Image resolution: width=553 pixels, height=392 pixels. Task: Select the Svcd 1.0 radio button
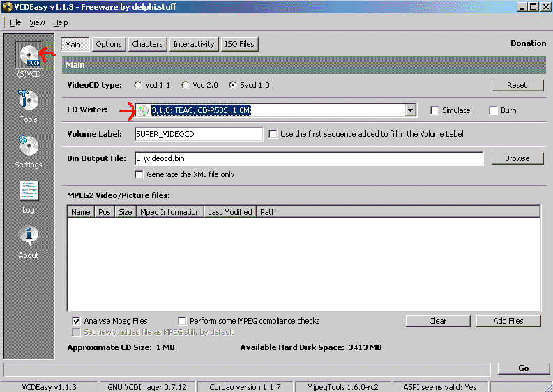click(232, 85)
